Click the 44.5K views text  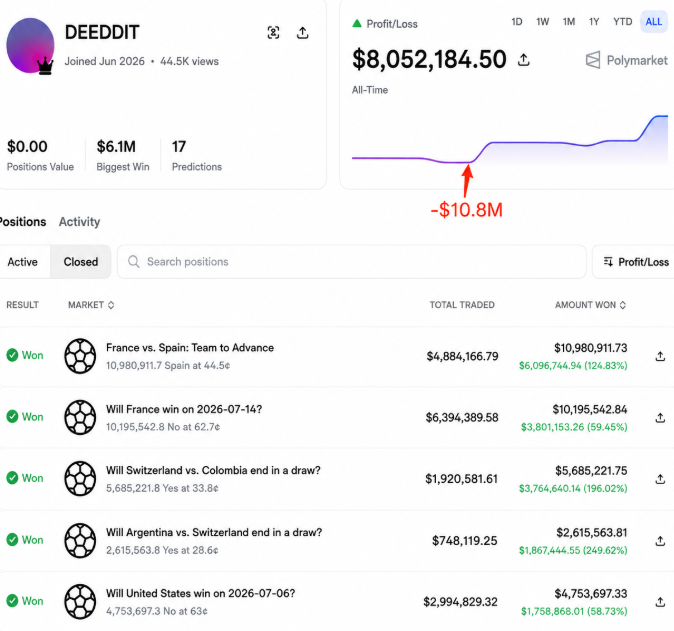point(190,61)
